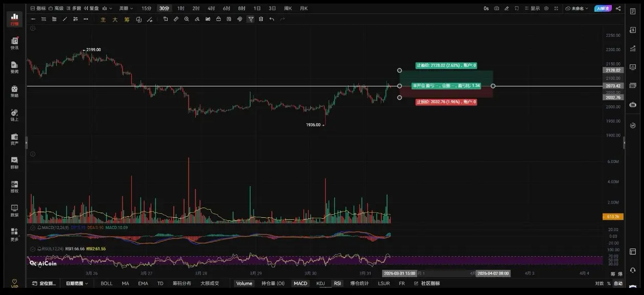Click the 筹码分布 chip distribution button
The height and width of the screenshot is (295, 644).
pyautogui.click(x=181, y=283)
